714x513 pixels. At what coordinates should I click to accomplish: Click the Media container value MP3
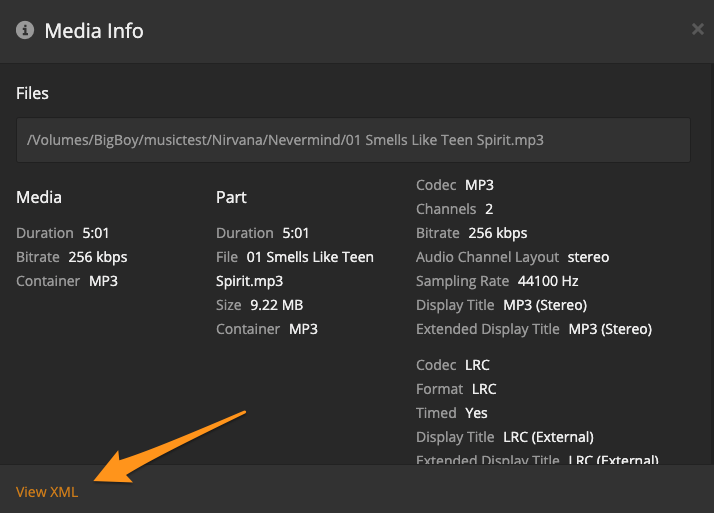103,281
